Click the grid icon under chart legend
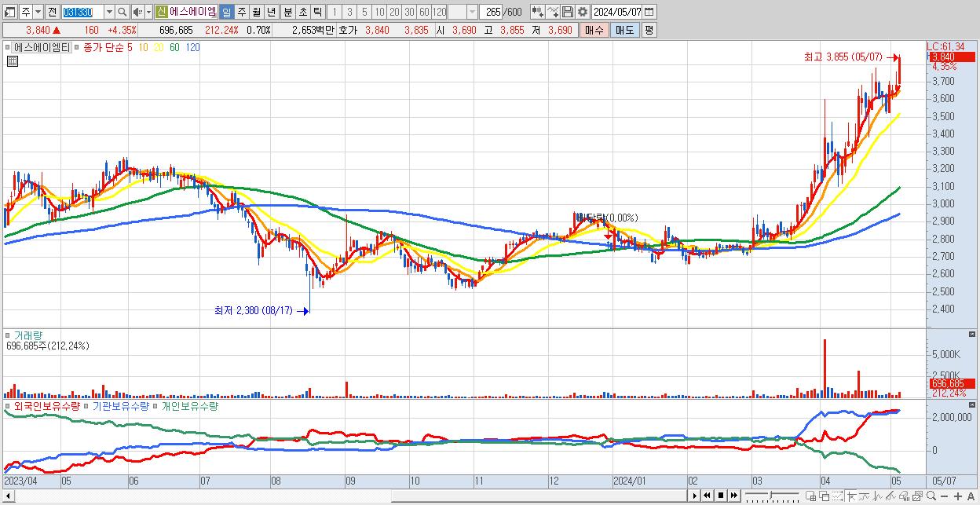 tap(12, 62)
